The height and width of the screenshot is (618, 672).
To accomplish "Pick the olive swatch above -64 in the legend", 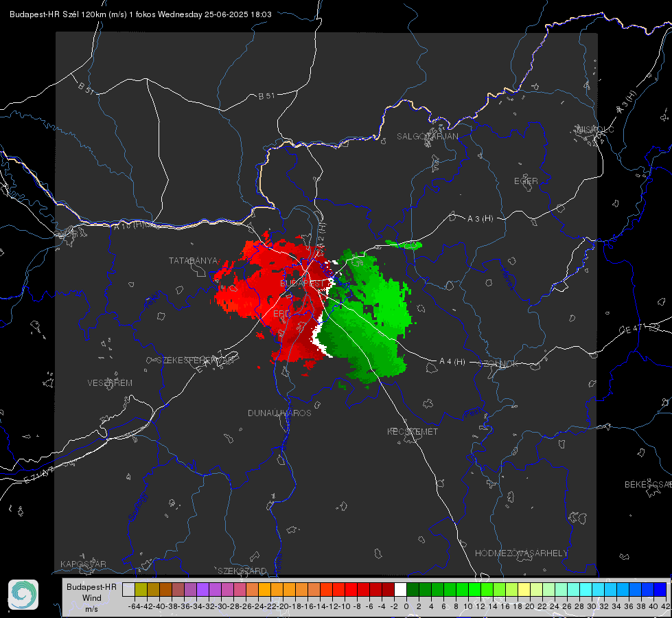I will click(141, 589).
